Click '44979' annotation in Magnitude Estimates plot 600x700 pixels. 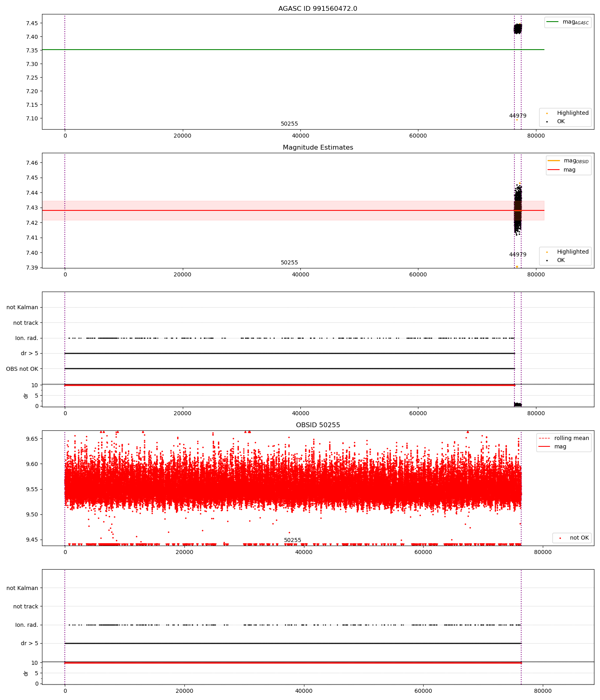pos(518,255)
